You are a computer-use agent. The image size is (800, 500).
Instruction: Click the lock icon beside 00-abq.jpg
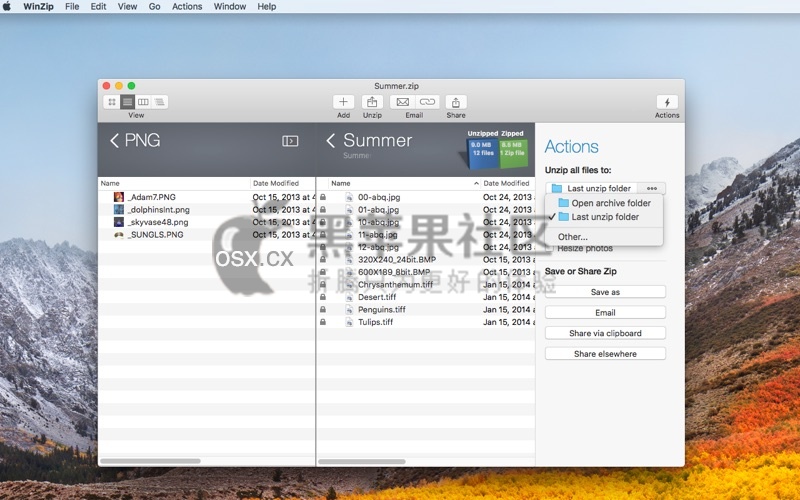323,197
